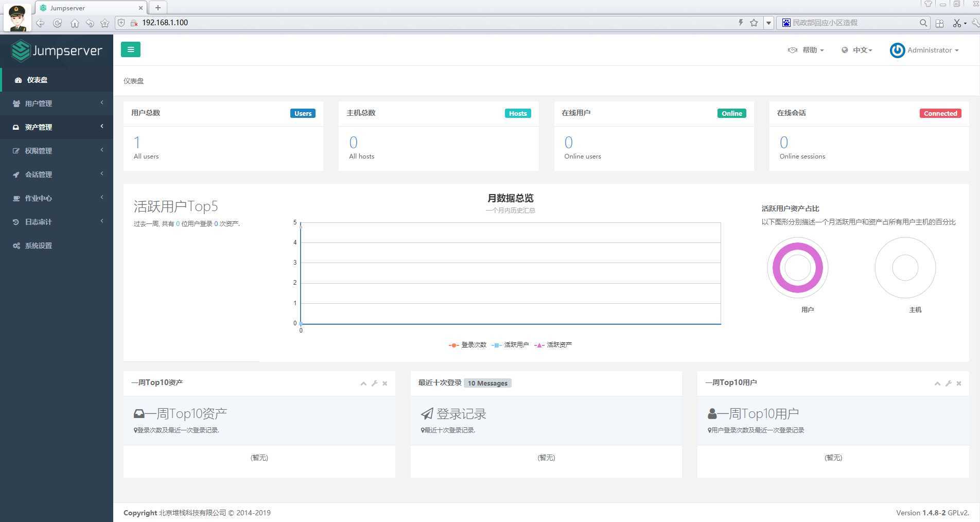Click the edit icon beside 权限管理
The image size is (980, 522).
pos(16,151)
